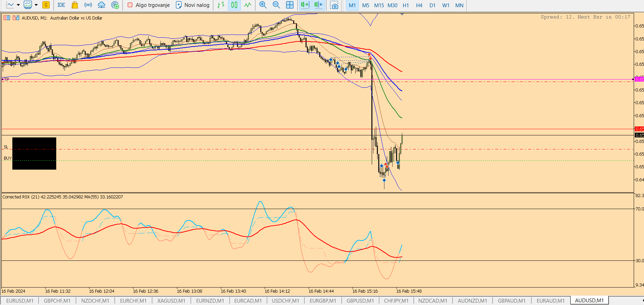Select the M15 timeframe
Screen dimensions: 644x305
tap(379, 5)
